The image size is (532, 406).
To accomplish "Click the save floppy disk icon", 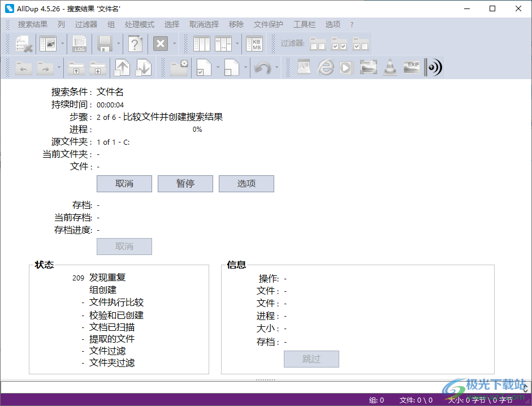I will (x=105, y=44).
